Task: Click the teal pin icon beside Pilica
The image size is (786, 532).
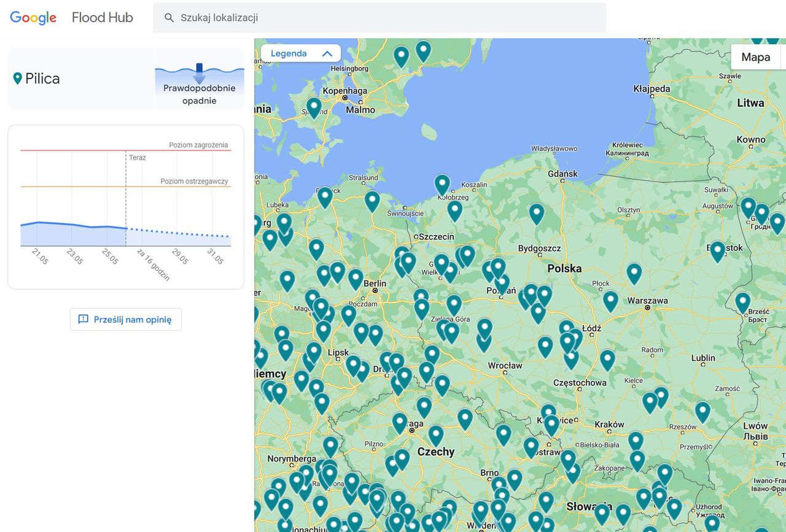Action: [17, 79]
